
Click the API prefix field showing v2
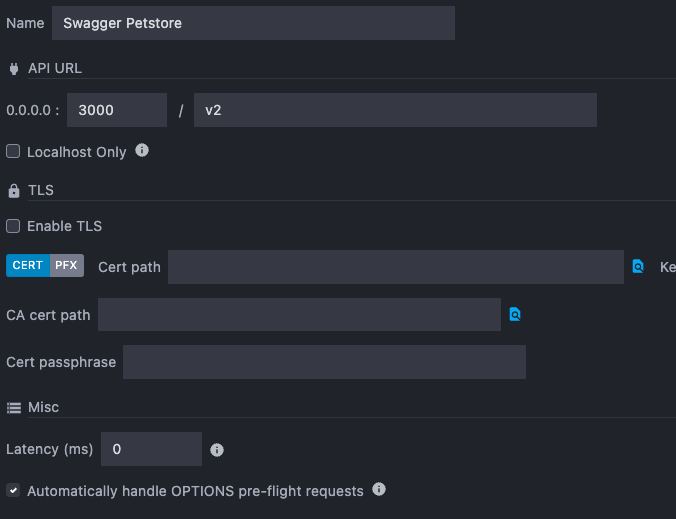click(x=395, y=110)
